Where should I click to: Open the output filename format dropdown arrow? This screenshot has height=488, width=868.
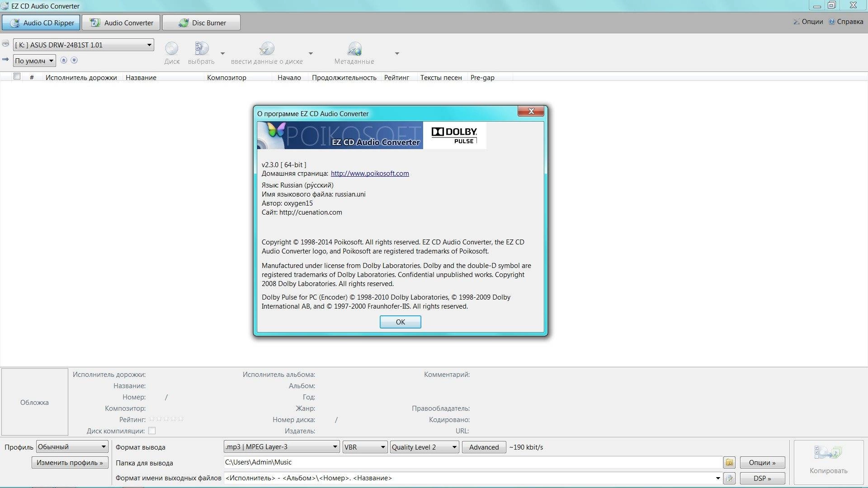(x=717, y=478)
